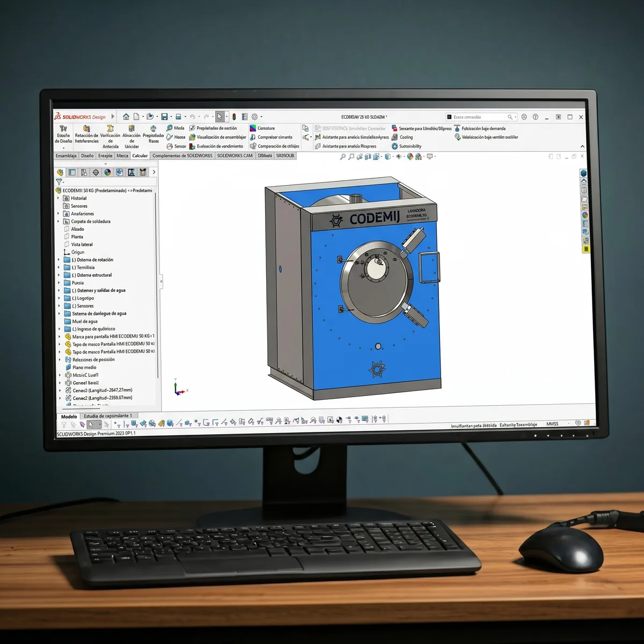This screenshot has width=644, height=644.
Task: Expand the Logotipo folder node
Action: pyautogui.click(x=59, y=298)
